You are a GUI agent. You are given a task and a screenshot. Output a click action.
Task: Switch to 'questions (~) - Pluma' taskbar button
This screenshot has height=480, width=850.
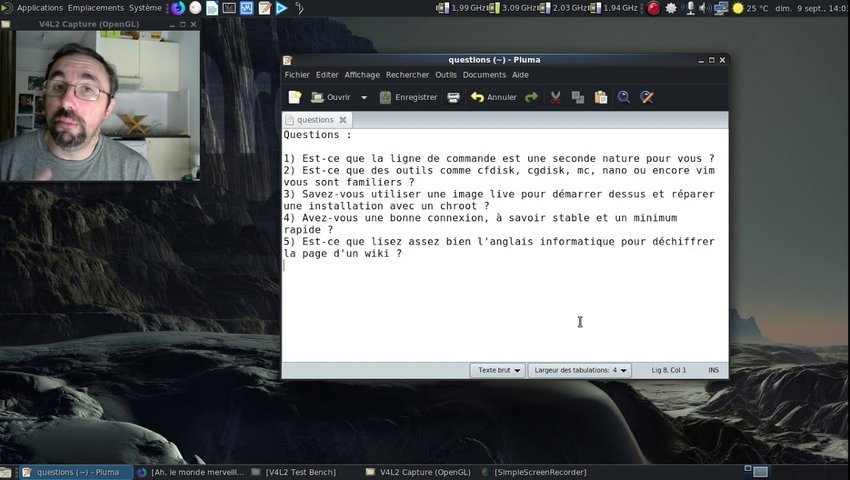point(76,472)
